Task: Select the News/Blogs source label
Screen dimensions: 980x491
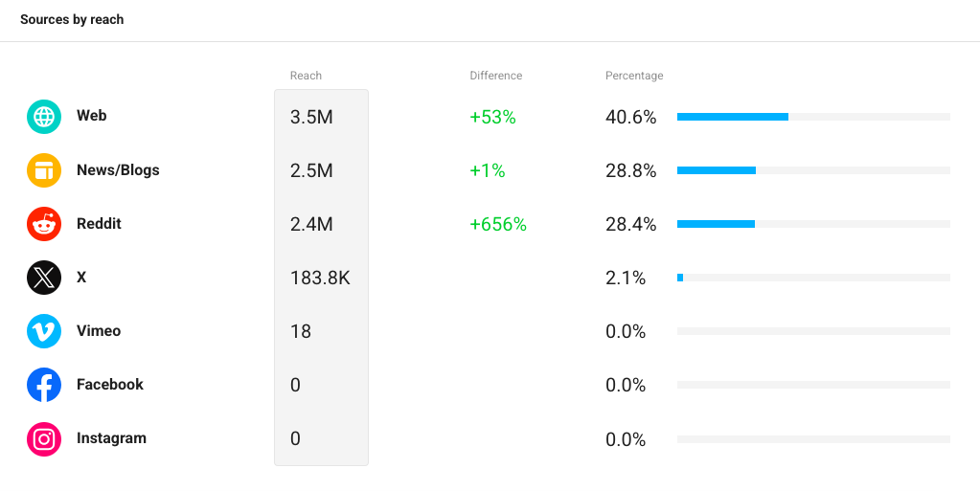Action: 118,170
